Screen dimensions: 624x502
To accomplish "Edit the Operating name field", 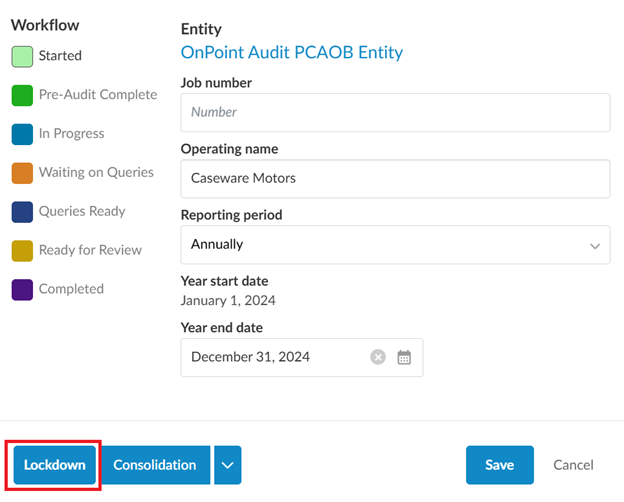I will [x=395, y=178].
